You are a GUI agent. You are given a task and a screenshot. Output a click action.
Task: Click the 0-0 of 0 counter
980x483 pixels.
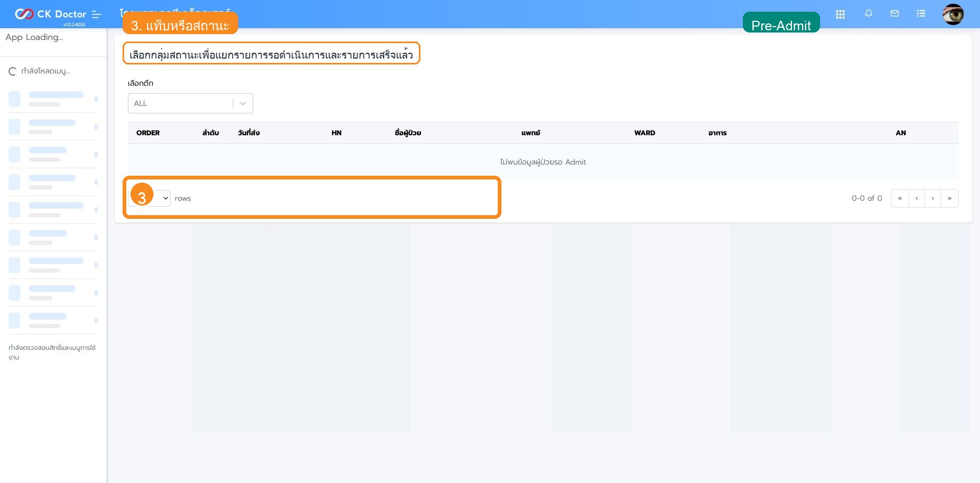pyautogui.click(x=867, y=198)
